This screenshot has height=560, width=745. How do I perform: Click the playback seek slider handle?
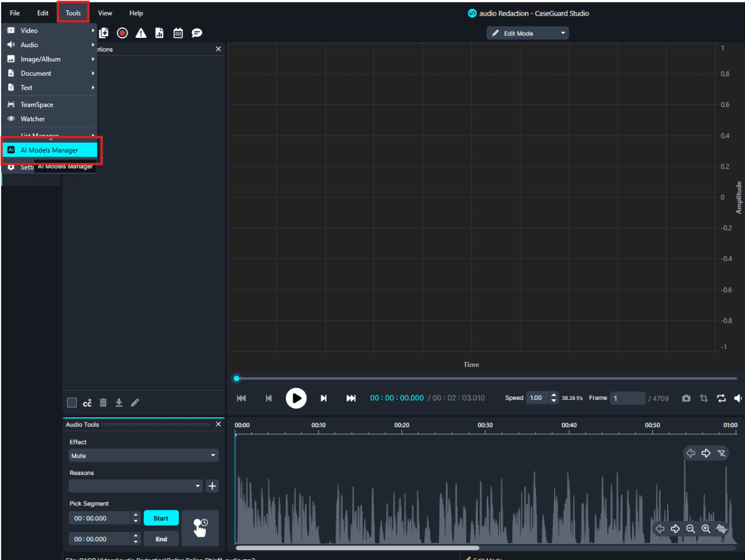[x=236, y=378]
